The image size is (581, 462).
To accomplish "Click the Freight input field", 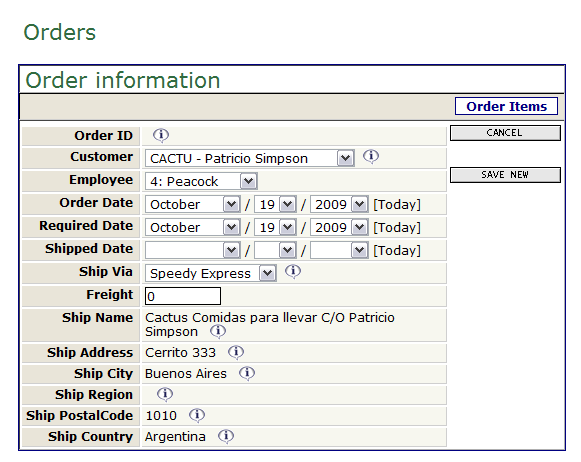I will point(183,296).
